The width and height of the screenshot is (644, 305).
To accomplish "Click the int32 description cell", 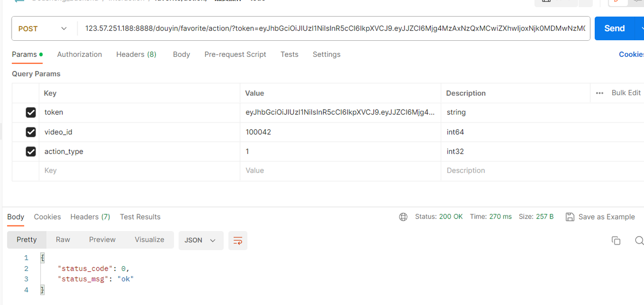I will point(542,151).
